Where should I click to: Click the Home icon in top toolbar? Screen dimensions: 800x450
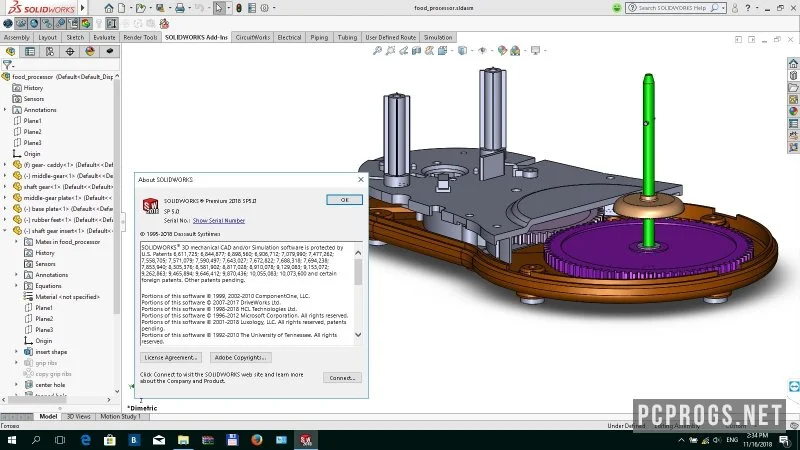coord(109,8)
